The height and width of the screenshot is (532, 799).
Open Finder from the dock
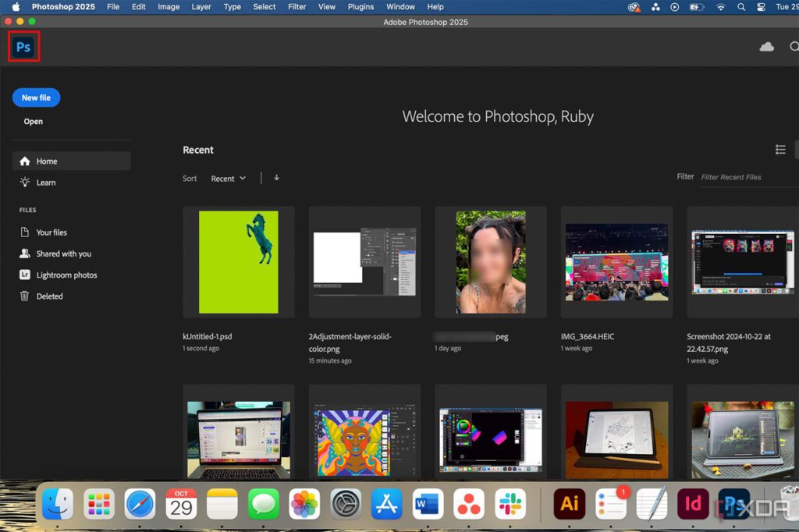[58, 504]
